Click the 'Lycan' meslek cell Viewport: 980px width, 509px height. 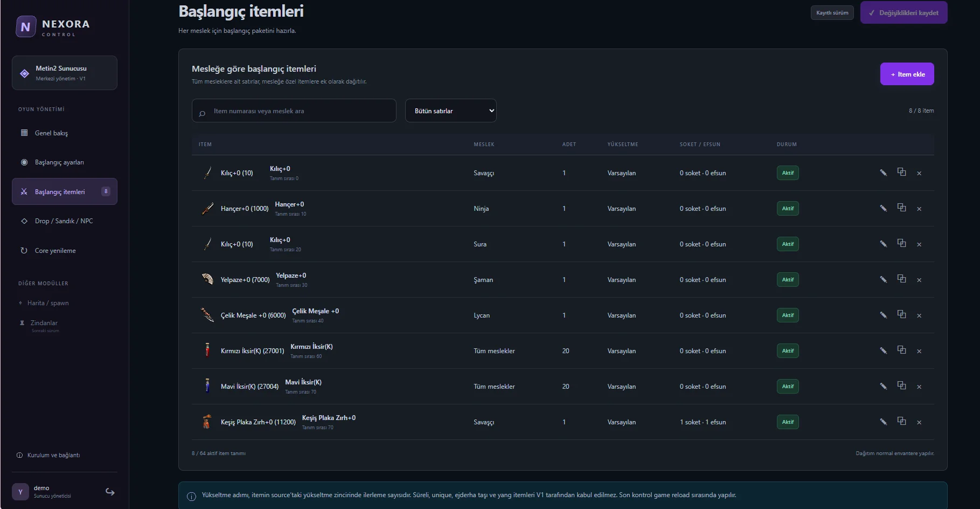click(x=482, y=315)
